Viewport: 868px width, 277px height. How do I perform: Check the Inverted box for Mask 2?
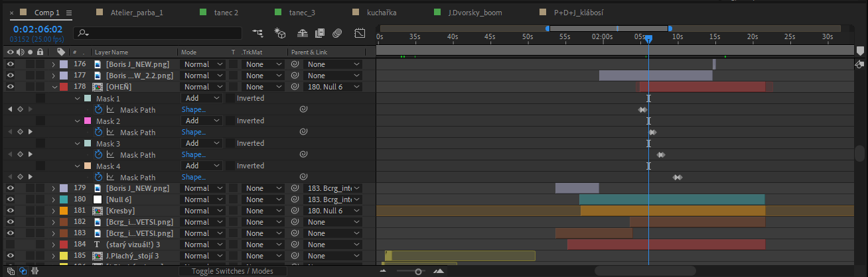click(x=230, y=121)
